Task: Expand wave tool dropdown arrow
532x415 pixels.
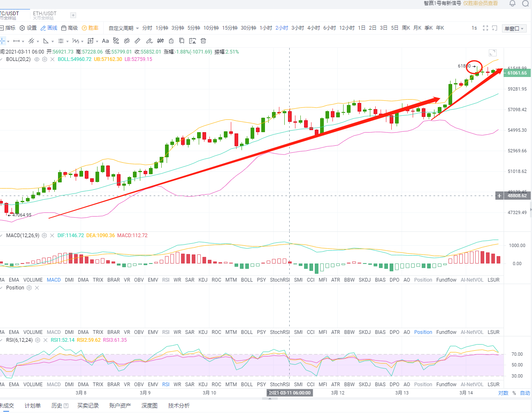Action: tap(82, 41)
